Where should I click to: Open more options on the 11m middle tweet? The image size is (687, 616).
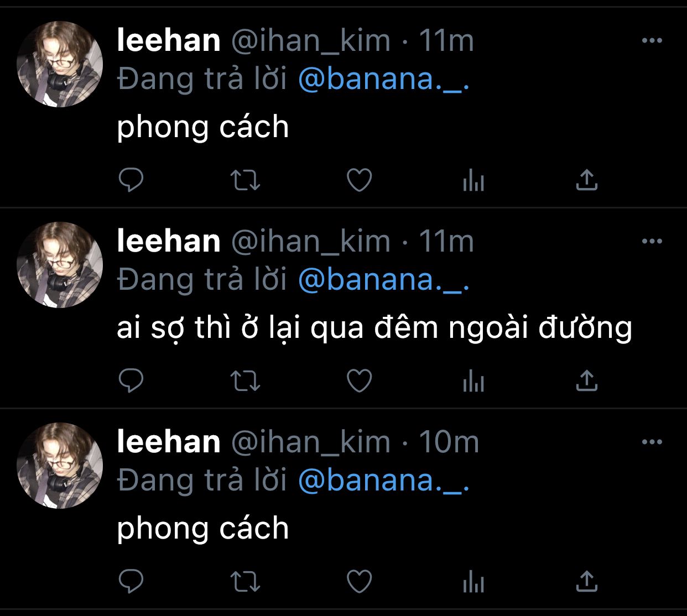[652, 241]
